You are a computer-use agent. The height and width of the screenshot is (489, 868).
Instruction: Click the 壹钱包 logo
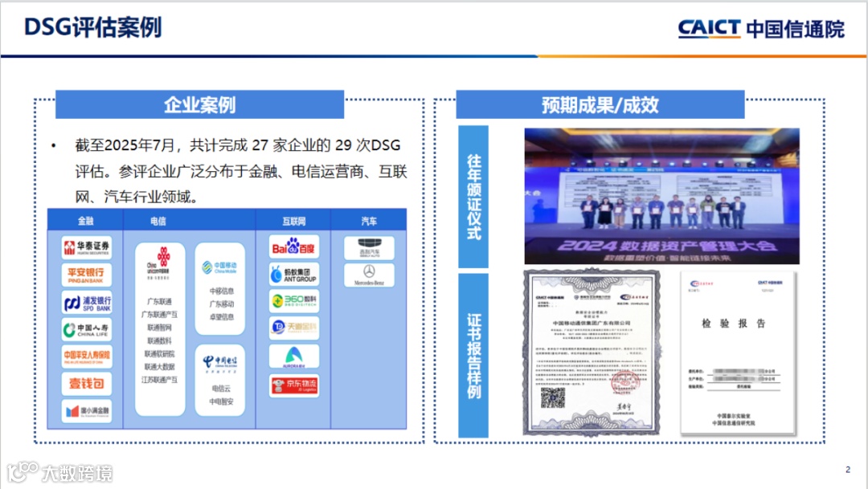tap(86, 383)
